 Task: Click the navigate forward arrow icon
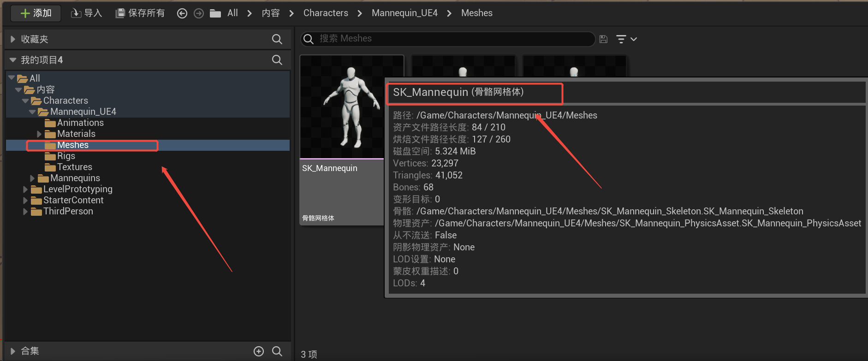pos(199,13)
